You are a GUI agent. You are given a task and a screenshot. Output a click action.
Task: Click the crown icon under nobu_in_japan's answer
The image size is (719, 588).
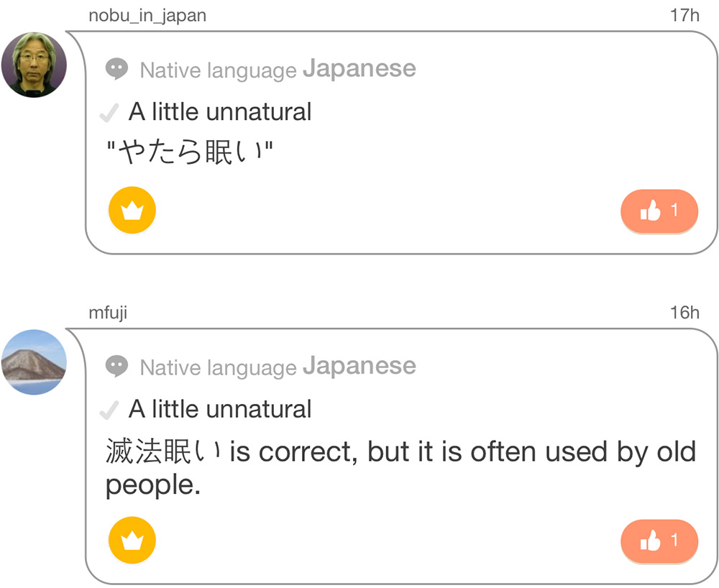[132, 210]
